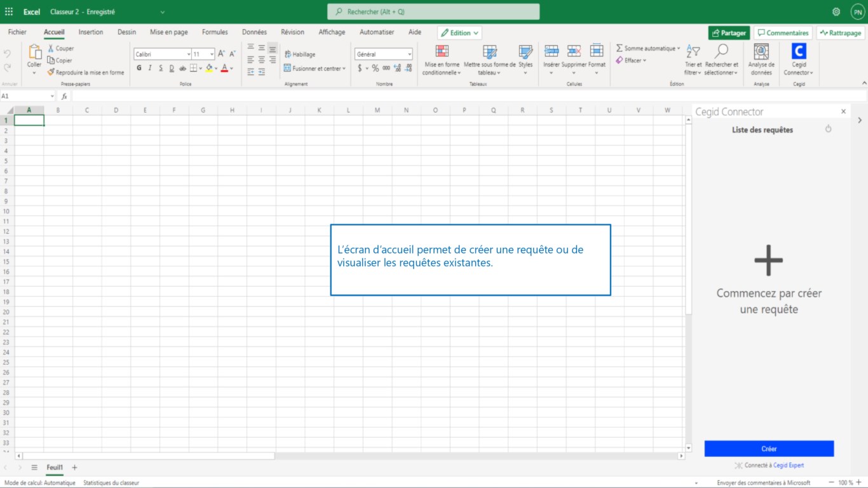
Task: Switch to the Affichage tab
Action: point(332,32)
